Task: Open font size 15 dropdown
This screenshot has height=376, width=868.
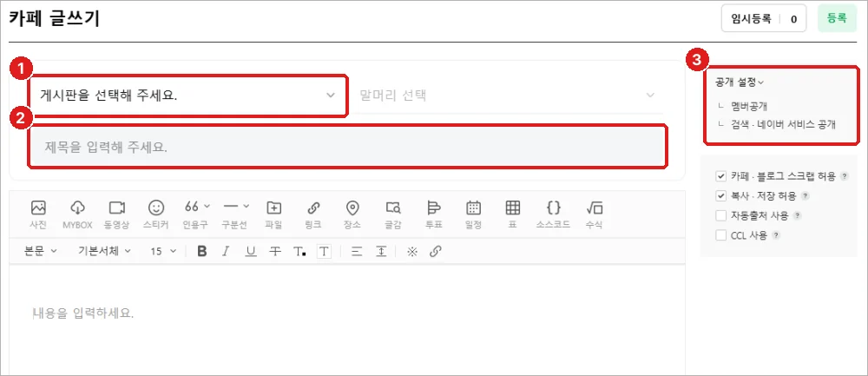Action: [x=163, y=251]
